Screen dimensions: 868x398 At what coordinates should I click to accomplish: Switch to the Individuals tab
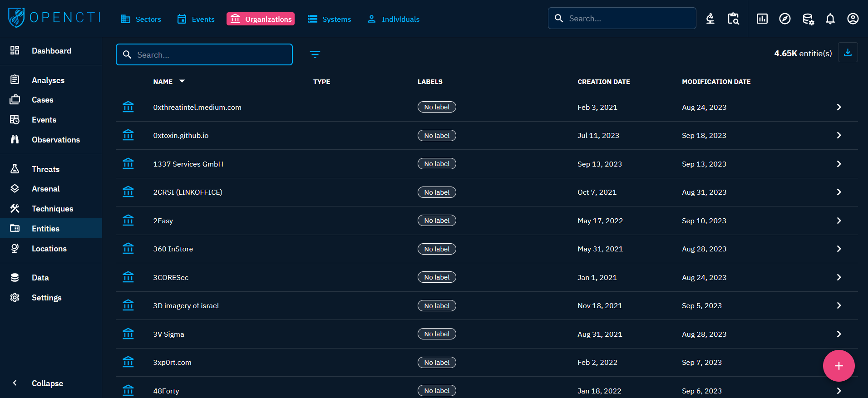[x=393, y=19]
